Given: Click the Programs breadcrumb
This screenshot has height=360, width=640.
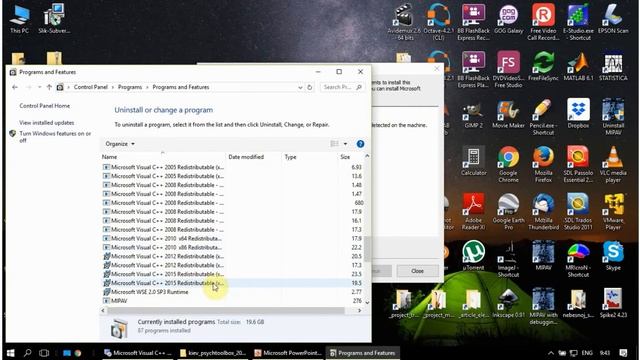Looking at the screenshot, I should coord(130,87).
